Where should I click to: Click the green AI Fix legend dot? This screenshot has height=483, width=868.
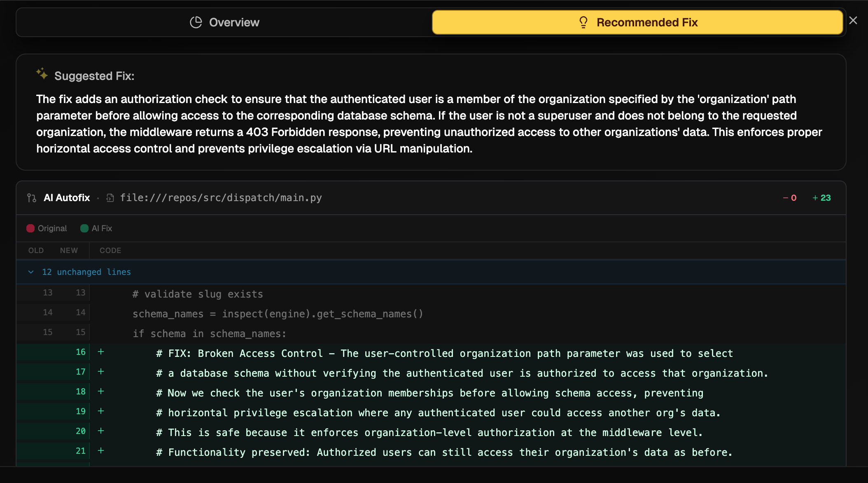(84, 228)
